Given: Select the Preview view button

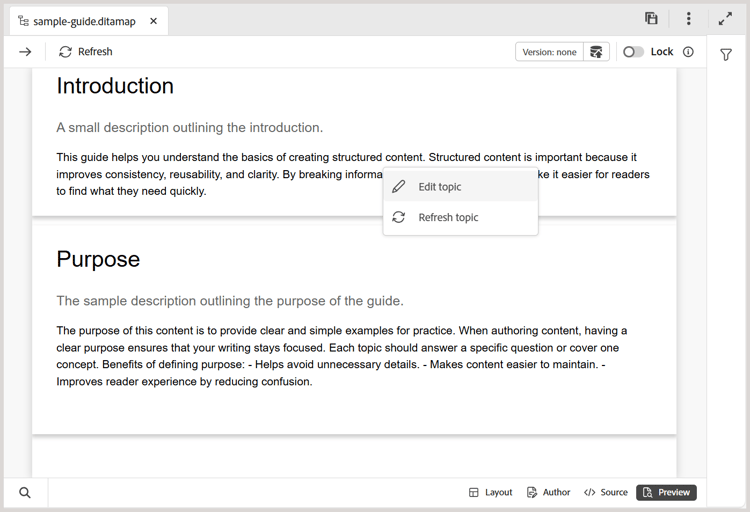Looking at the screenshot, I should click(x=666, y=492).
